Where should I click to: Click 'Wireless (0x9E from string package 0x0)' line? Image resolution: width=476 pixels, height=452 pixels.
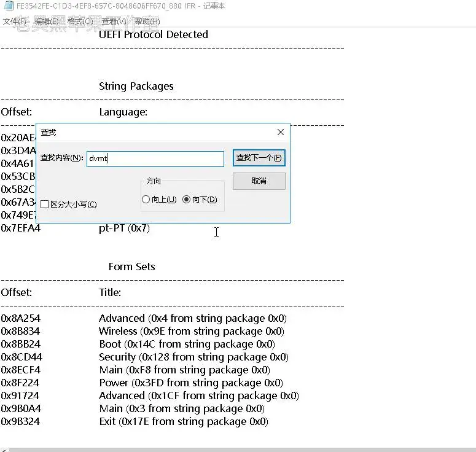point(192,331)
